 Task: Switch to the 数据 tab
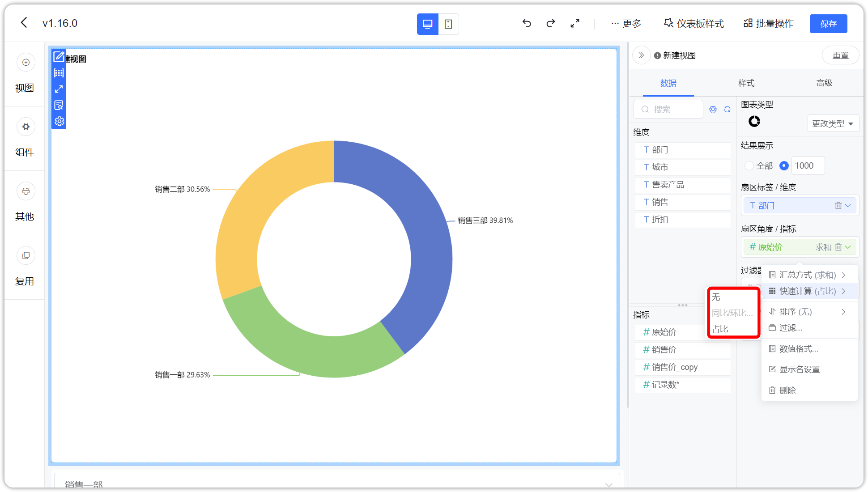668,83
